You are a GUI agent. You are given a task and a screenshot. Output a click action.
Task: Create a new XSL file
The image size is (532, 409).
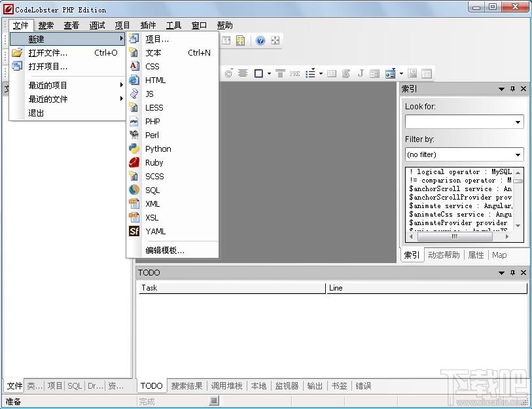[172, 217]
